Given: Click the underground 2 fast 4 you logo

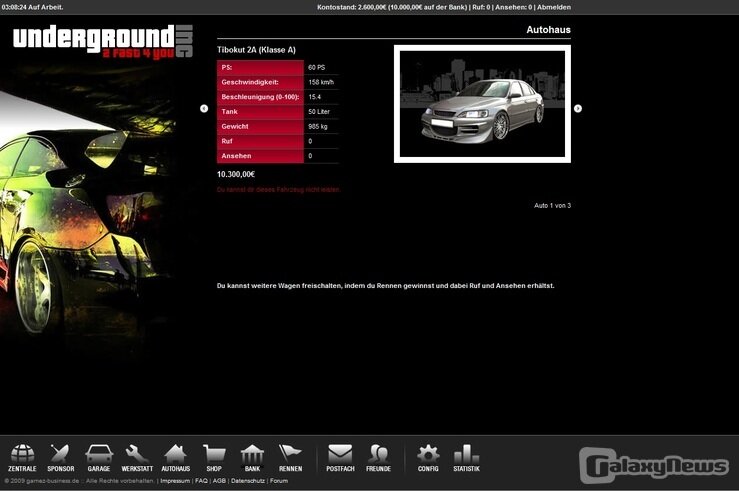Looking at the screenshot, I should tap(103, 42).
